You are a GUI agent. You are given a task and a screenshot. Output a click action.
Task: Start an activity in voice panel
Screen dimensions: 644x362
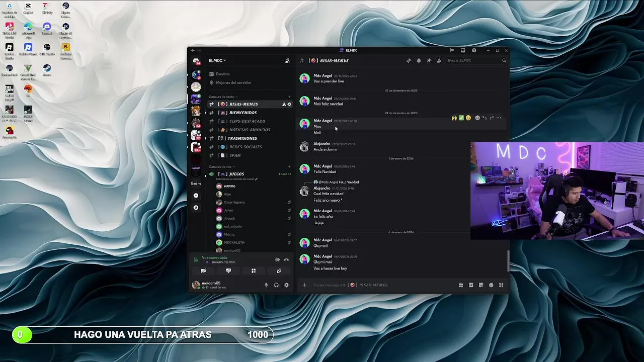coord(254,270)
